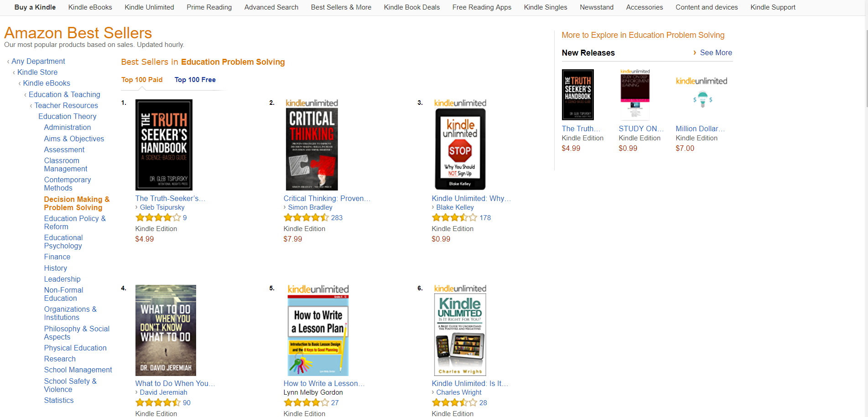Select Top 100 Paid tab

tap(142, 80)
